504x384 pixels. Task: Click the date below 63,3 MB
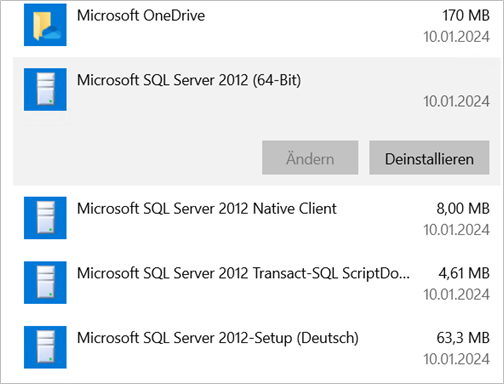(x=456, y=359)
